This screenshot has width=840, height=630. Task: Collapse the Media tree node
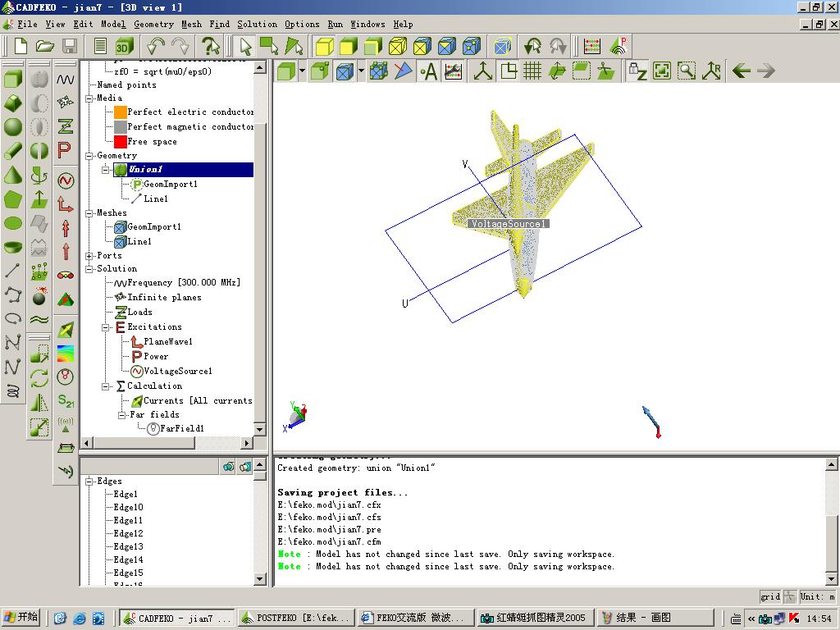(x=89, y=98)
